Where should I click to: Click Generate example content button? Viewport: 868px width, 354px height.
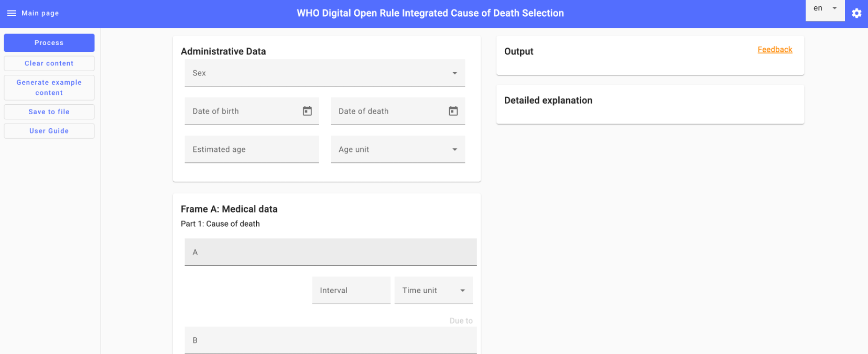click(x=49, y=87)
